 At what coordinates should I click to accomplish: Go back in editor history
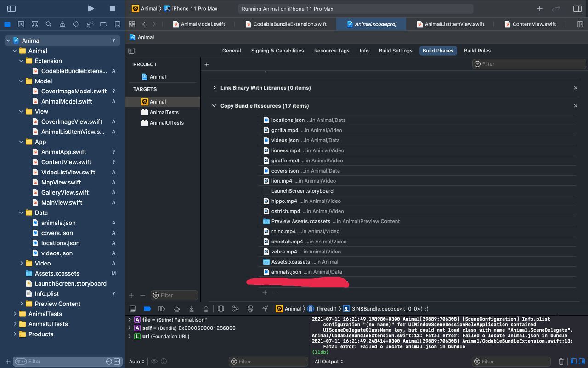pos(144,24)
